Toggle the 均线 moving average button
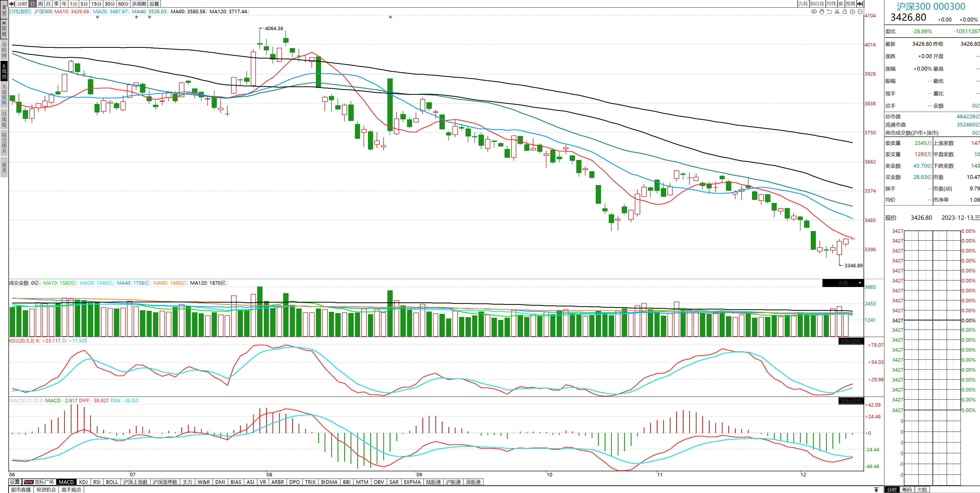980x493 pixels. click(x=831, y=3)
